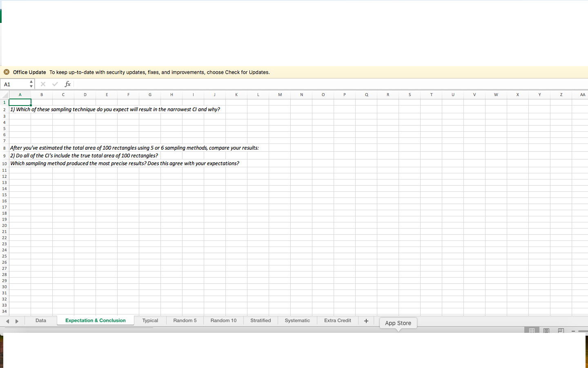Switch to Page Layout view icon
The width and height of the screenshot is (588, 368).
click(x=546, y=330)
